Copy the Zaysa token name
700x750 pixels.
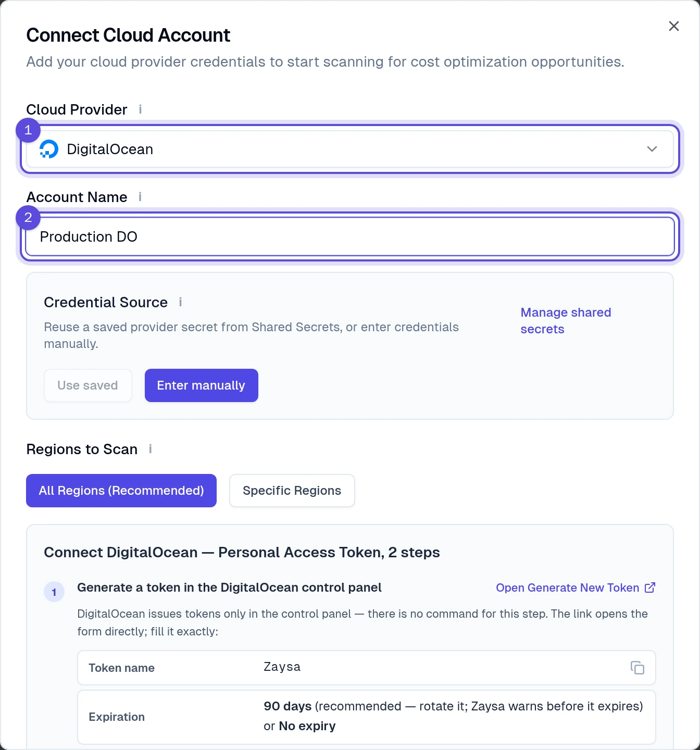(x=637, y=668)
